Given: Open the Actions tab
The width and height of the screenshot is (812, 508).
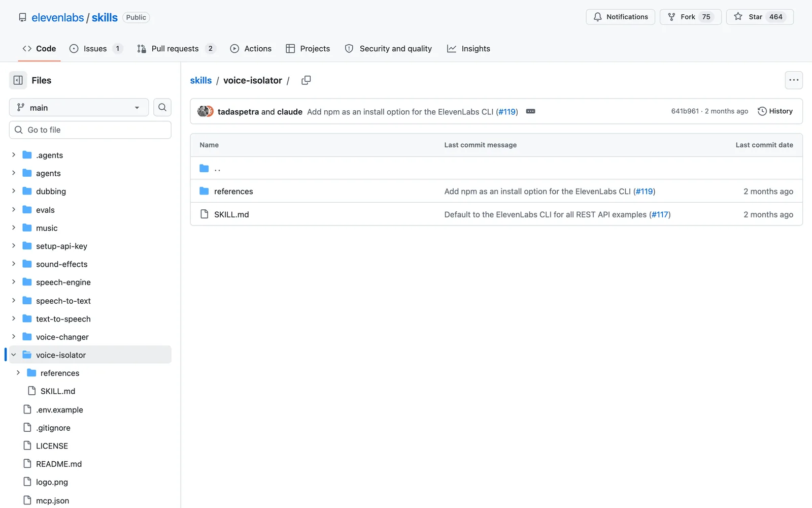Looking at the screenshot, I should tap(251, 49).
